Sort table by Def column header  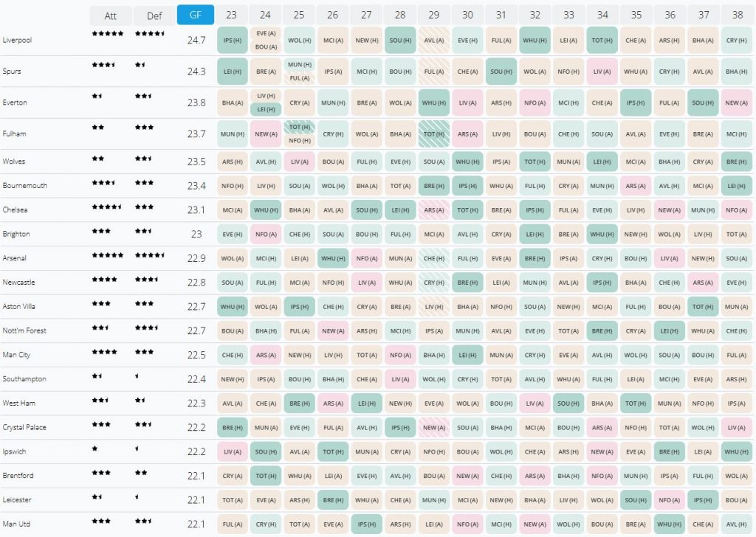(154, 15)
